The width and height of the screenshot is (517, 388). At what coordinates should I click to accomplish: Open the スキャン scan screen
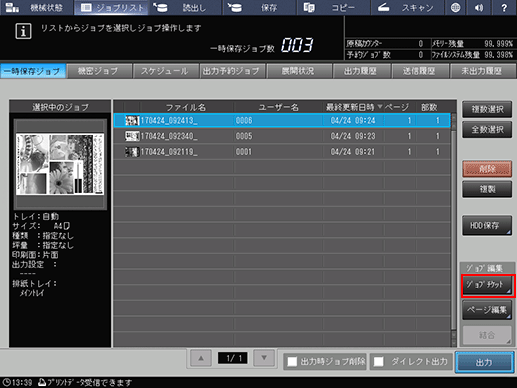coord(408,7)
